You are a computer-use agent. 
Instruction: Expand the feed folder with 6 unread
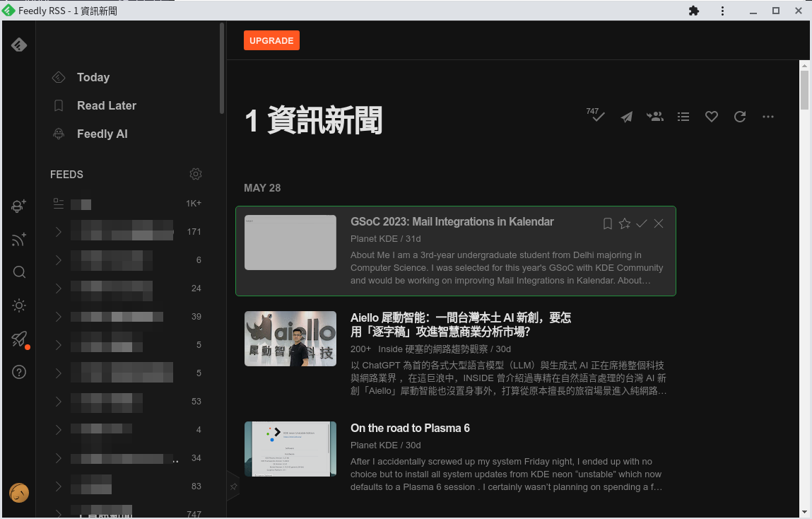click(x=58, y=260)
